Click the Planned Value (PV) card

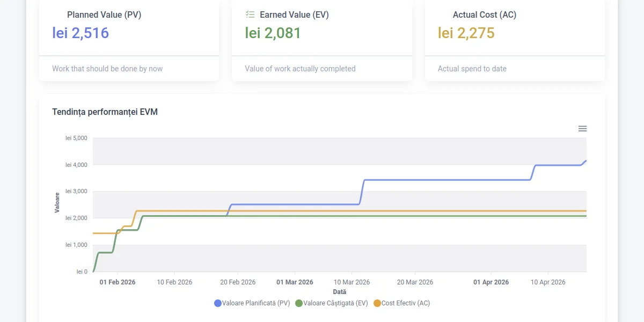pos(129,32)
